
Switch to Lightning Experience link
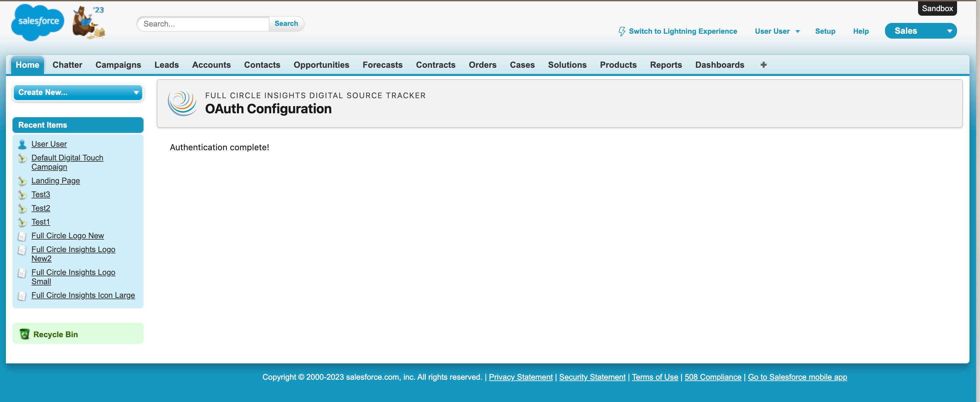(683, 31)
